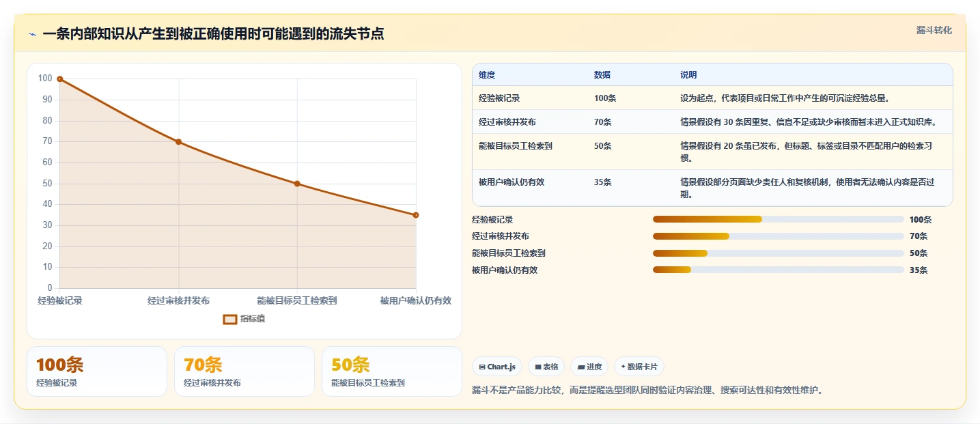The height and width of the screenshot is (424, 980).
Task: Click the description mentioning 30 条因重复
Action: 808,122
